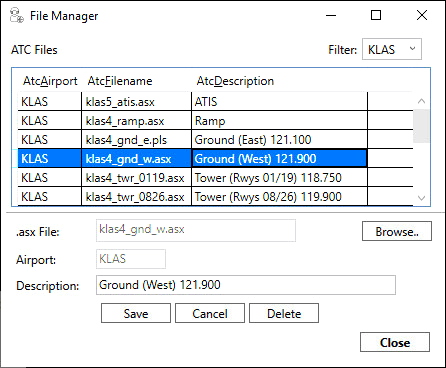Select the klas4_twr_0119.asx filename cell

(136, 177)
